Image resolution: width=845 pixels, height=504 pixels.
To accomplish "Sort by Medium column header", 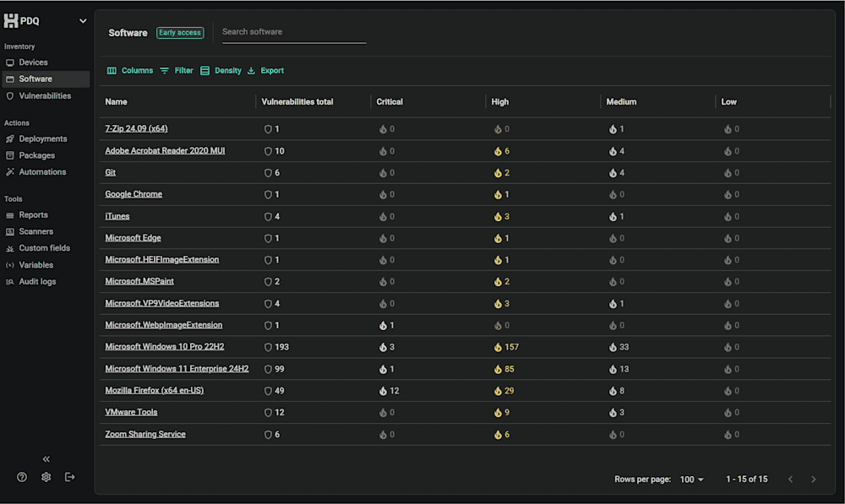I will 621,102.
